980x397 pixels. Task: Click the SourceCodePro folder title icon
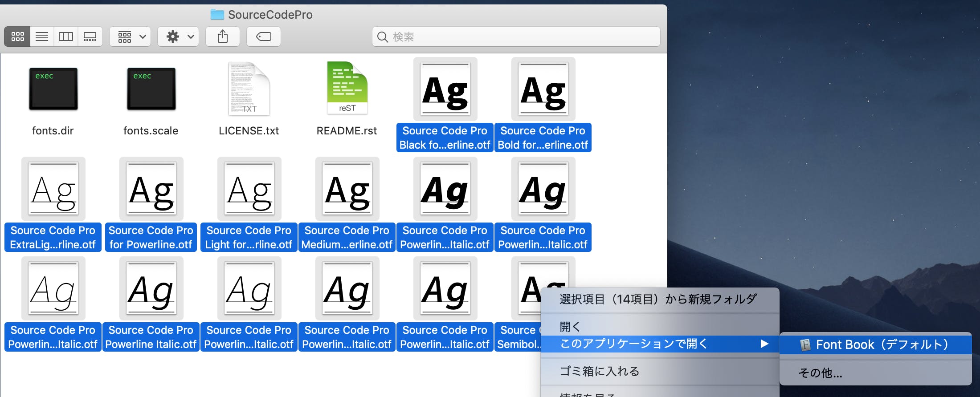click(x=217, y=15)
